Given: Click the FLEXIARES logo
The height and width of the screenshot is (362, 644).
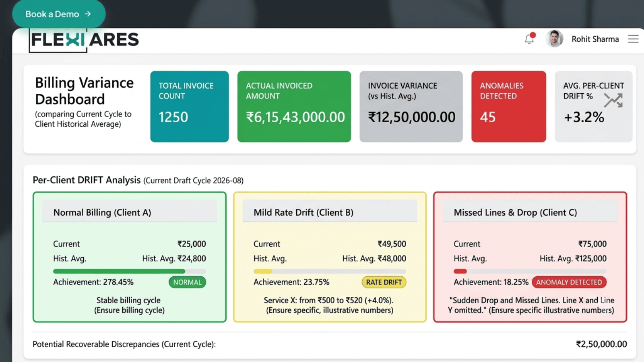Looking at the screenshot, I should tap(85, 40).
